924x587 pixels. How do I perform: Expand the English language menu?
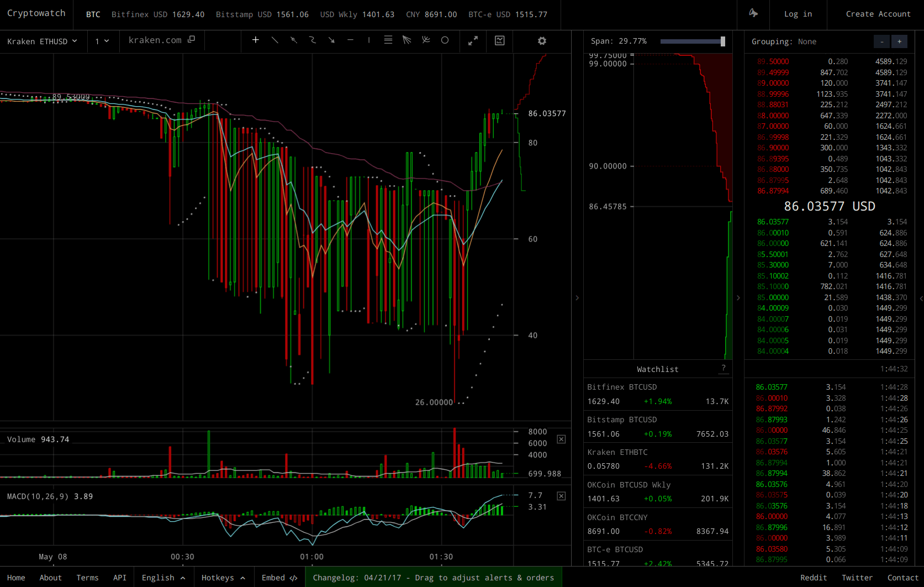163,578
